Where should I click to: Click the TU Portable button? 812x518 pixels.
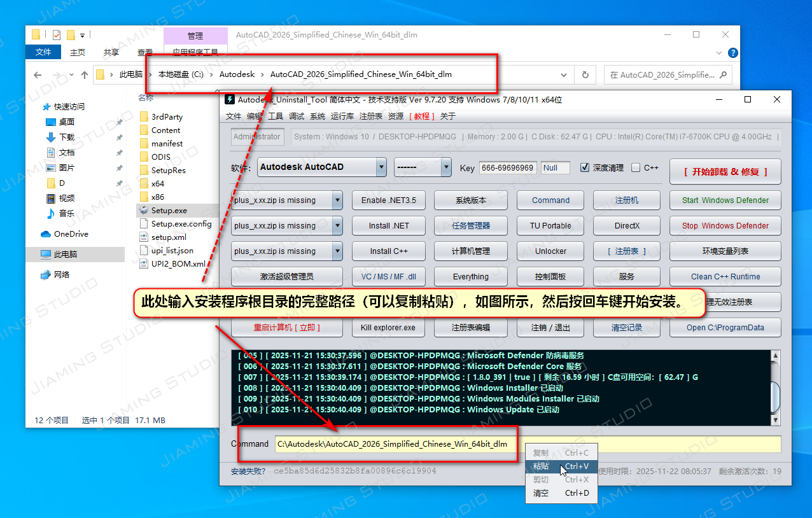click(550, 225)
